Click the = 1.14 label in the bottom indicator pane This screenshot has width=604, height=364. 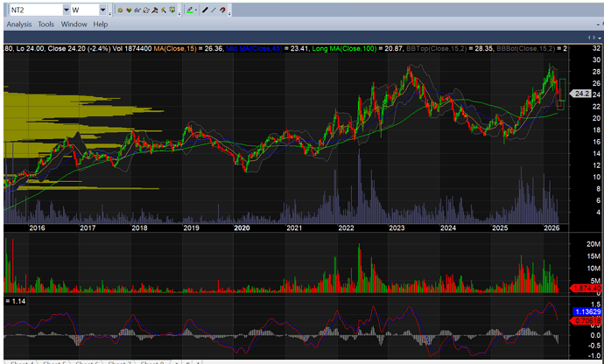pos(16,301)
